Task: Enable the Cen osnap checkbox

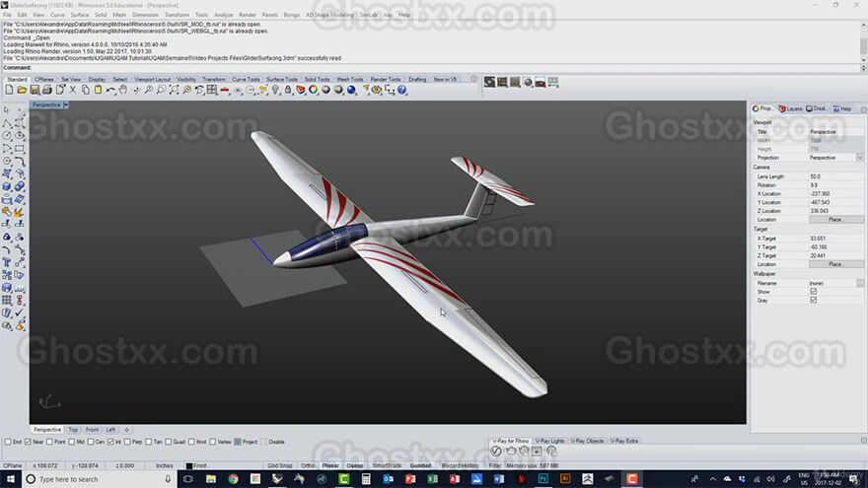Action: 90,442
